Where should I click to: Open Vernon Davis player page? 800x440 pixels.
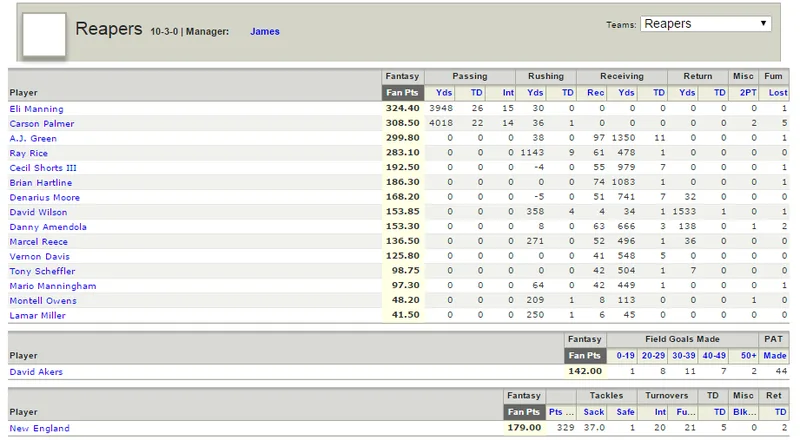coord(39,257)
